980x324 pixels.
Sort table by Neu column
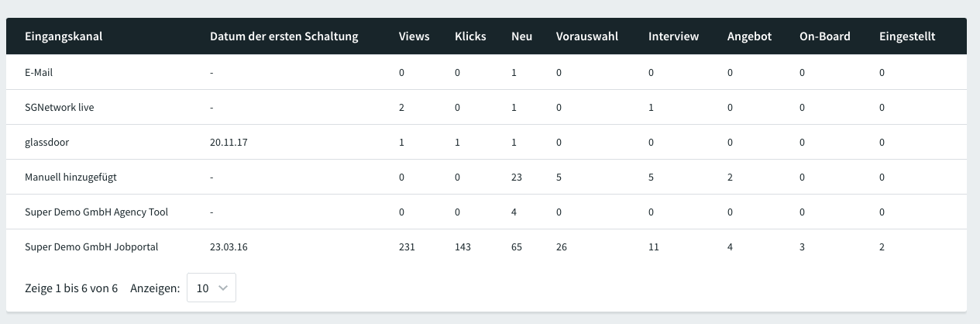click(521, 36)
